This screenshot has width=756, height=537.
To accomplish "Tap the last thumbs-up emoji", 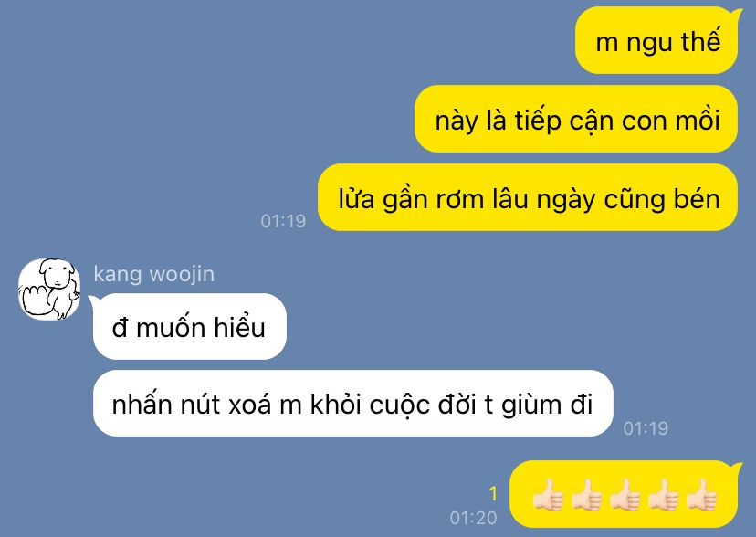I will (x=701, y=495).
